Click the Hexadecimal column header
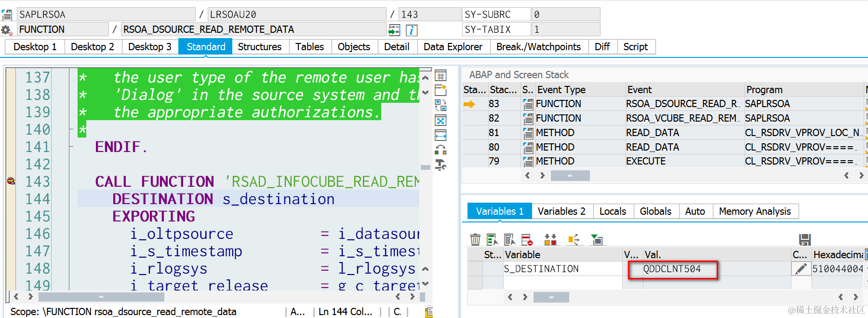 pyautogui.click(x=838, y=254)
